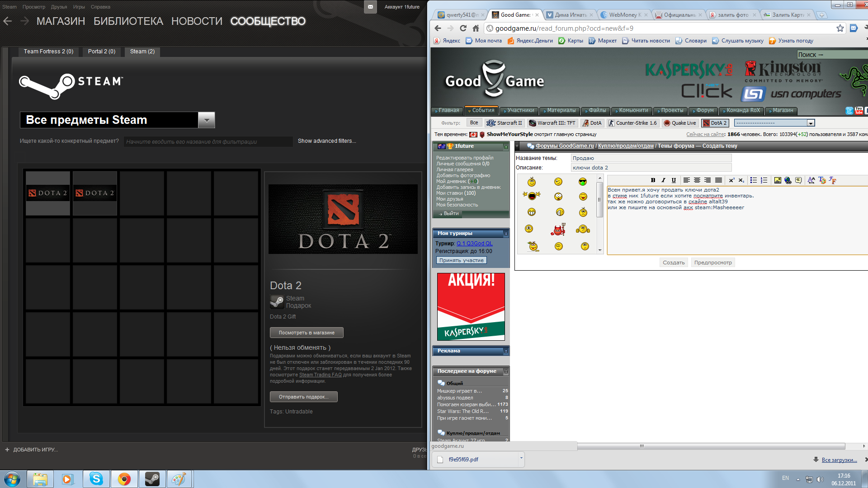Viewport: 868px width, 488px height.
Task: Collapse Последнее на форуме panel
Action: (x=506, y=371)
